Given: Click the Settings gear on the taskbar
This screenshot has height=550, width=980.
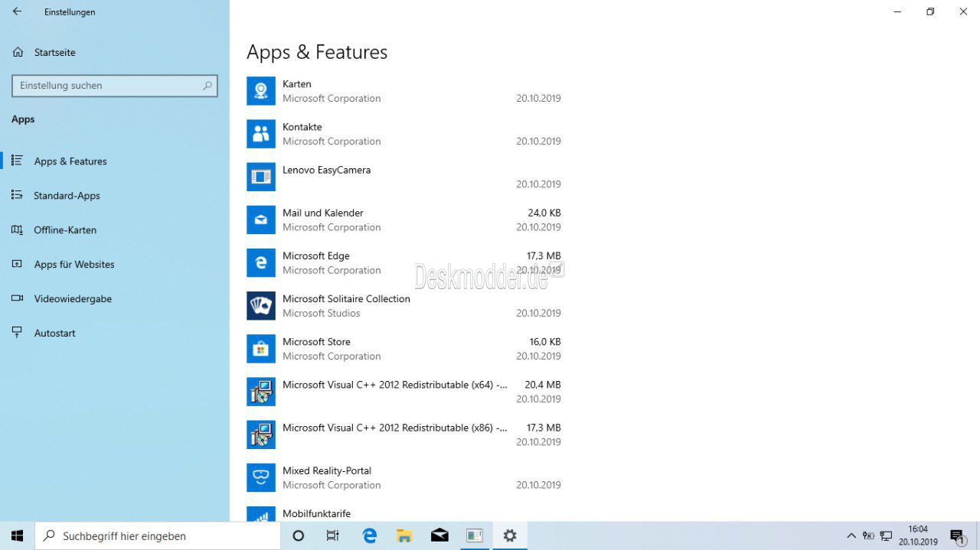Looking at the screenshot, I should coord(510,535).
